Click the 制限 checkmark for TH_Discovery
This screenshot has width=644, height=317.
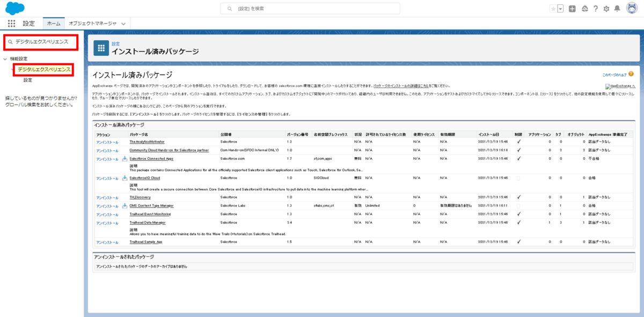point(518,197)
